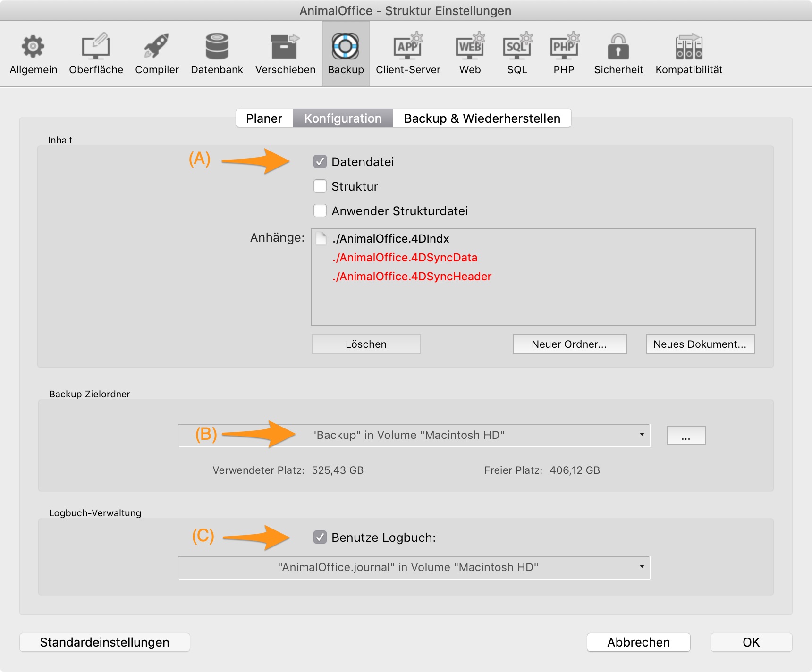The width and height of the screenshot is (812, 672).
Task: Switch to Backup & Wiederherstellen tab
Action: (x=482, y=118)
